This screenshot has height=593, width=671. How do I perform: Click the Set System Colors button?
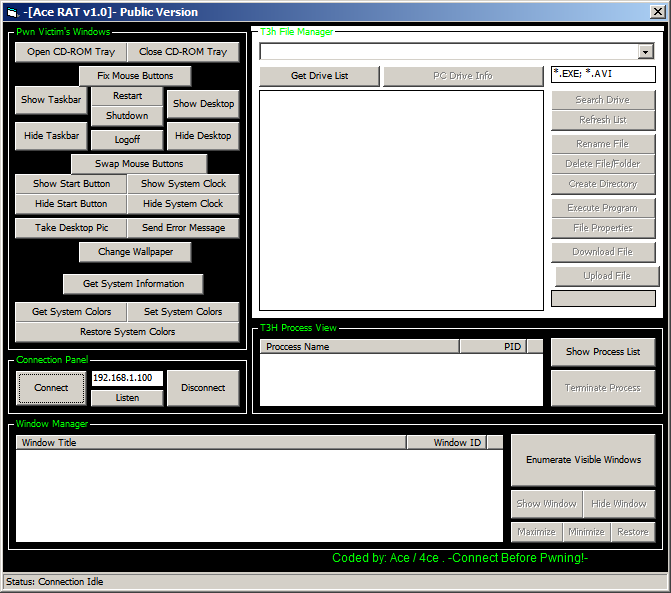tap(183, 312)
